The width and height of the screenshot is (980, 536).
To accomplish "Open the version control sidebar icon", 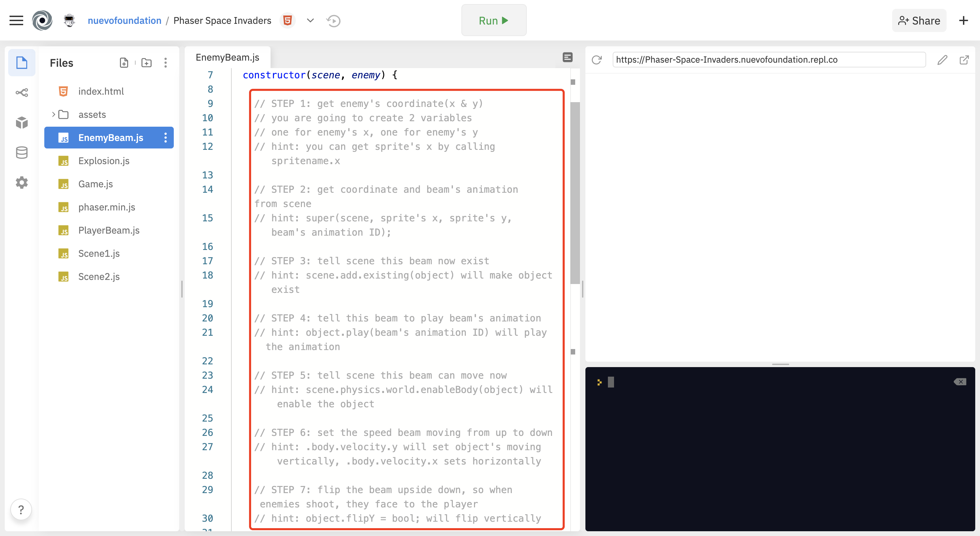I will (22, 92).
